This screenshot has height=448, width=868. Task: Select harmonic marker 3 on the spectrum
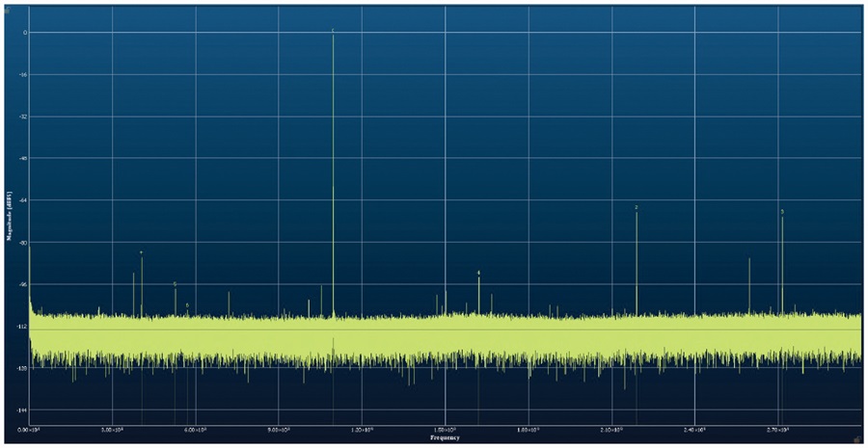[782, 211]
